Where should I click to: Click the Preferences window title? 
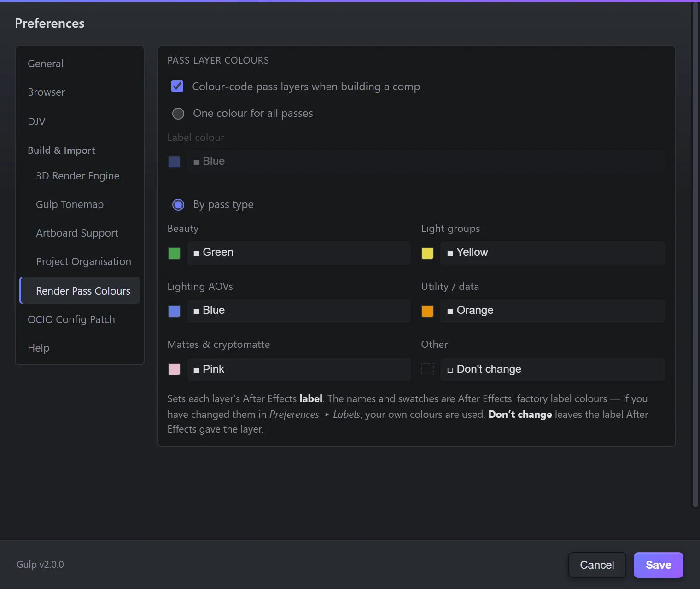click(x=50, y=23)
